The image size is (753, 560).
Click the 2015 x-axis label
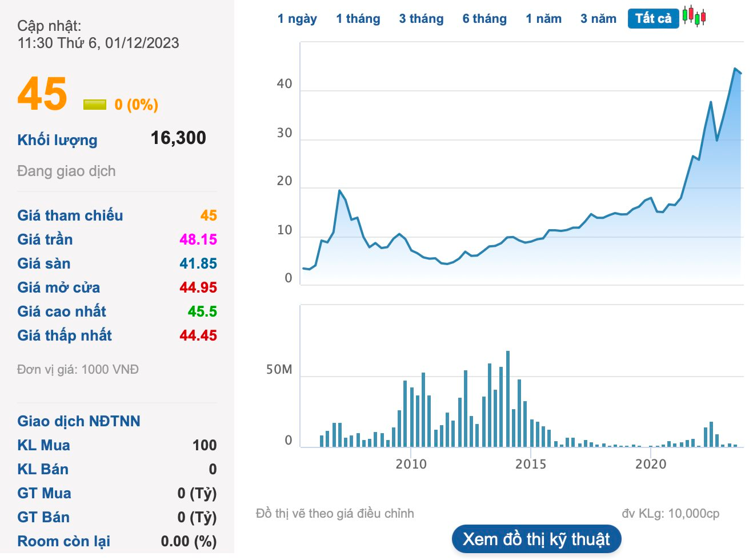tap(531, 464)
